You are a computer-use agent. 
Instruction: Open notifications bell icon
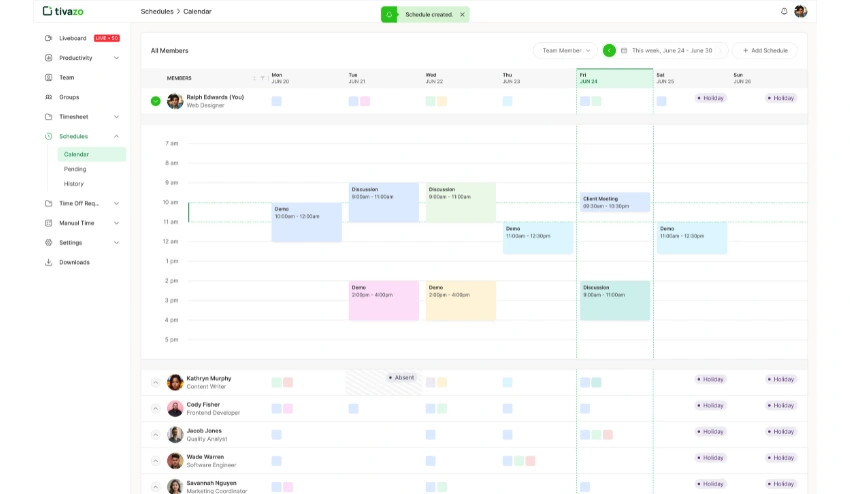(x=784, y=11)
